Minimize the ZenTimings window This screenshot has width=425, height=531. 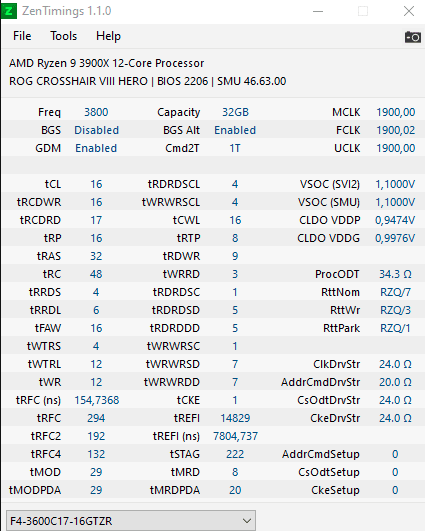point(318,11)
